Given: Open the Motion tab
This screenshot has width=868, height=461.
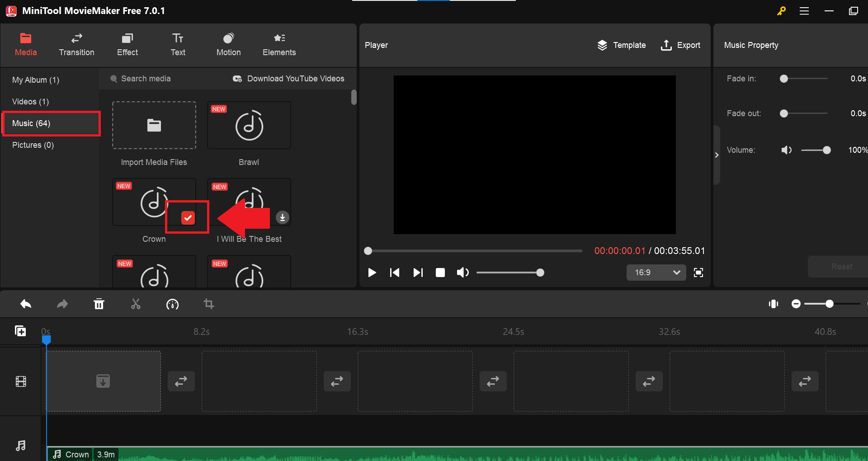Looking at the screenshot, I should tap(228, 45).
